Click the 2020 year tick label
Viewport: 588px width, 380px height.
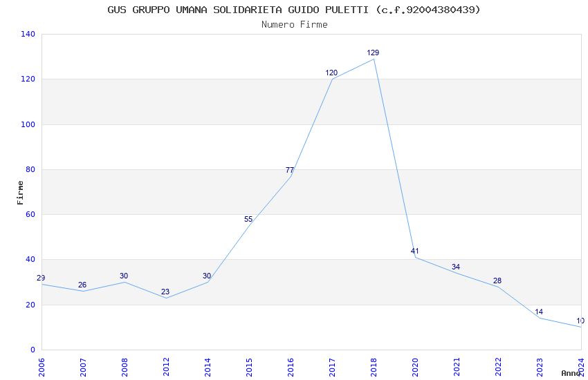pos(415,367)
